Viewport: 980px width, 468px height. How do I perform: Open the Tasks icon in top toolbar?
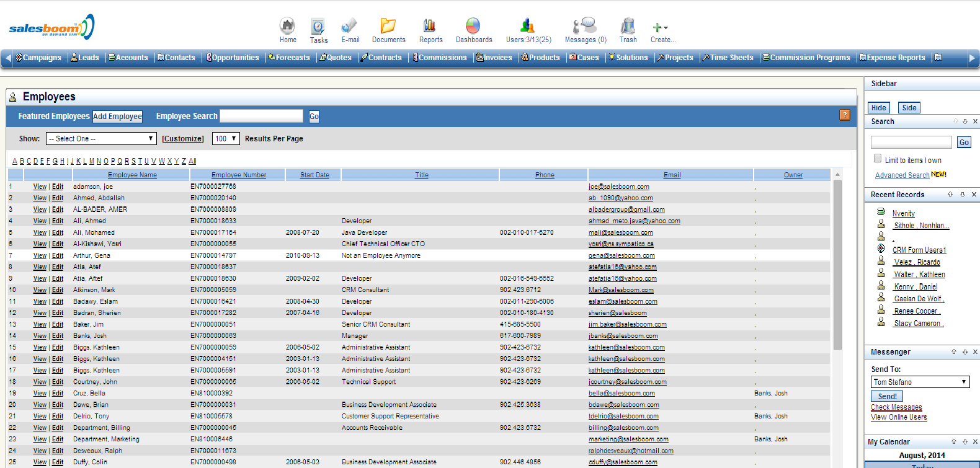tap(318, 27)
